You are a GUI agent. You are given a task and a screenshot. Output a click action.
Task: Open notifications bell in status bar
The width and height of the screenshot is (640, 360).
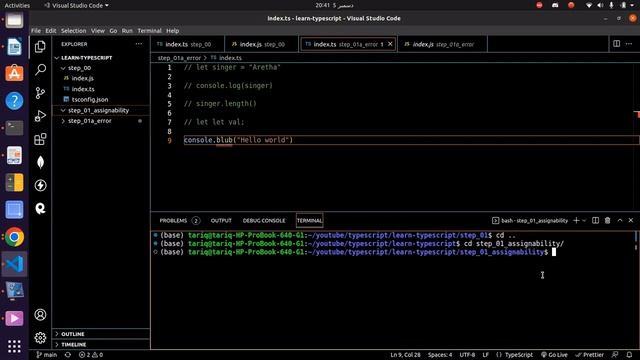click(x=629, y=355)
